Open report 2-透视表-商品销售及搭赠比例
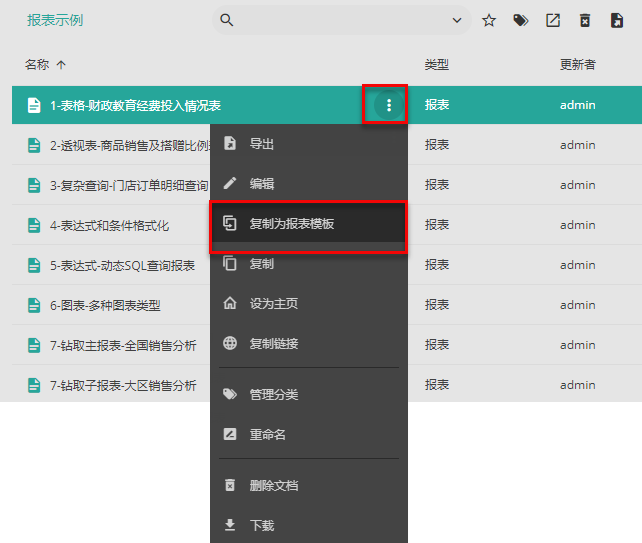 [130, 145]
